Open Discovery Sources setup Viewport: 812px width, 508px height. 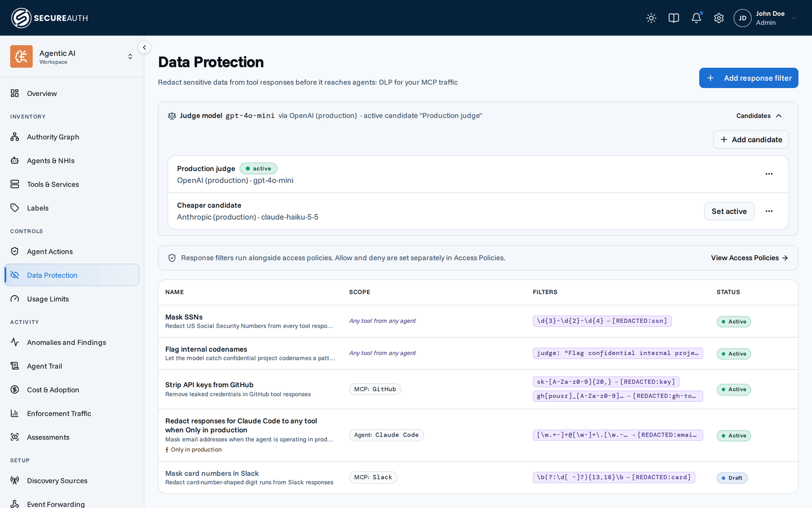[72, 480]
